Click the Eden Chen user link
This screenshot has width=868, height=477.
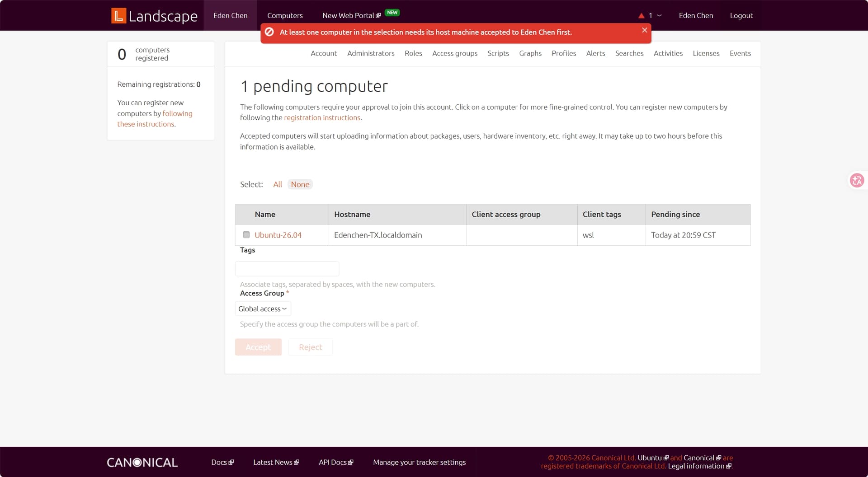pos(696,15)
